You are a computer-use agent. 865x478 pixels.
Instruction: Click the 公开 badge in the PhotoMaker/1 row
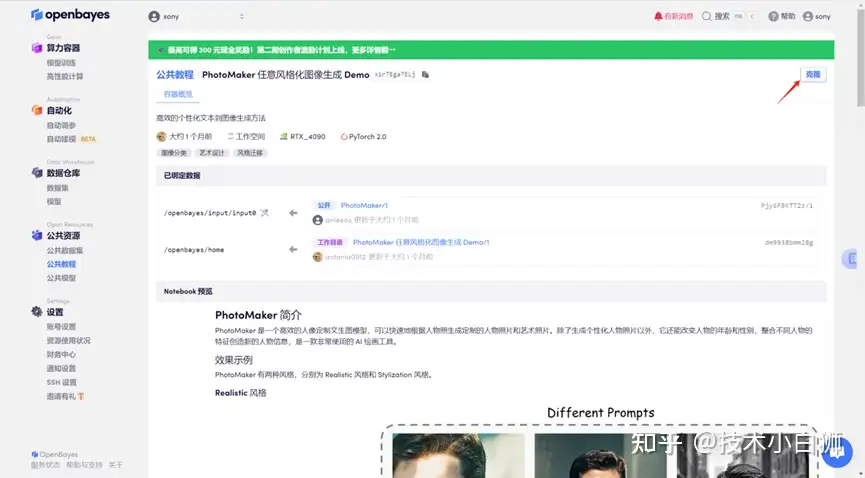(324, 205)
